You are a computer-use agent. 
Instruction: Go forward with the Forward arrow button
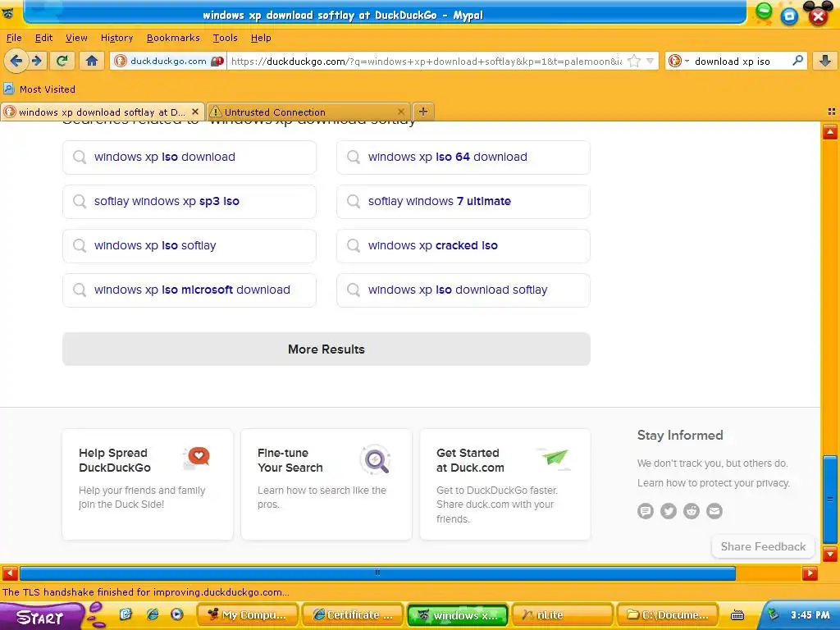tap(37, 61)
